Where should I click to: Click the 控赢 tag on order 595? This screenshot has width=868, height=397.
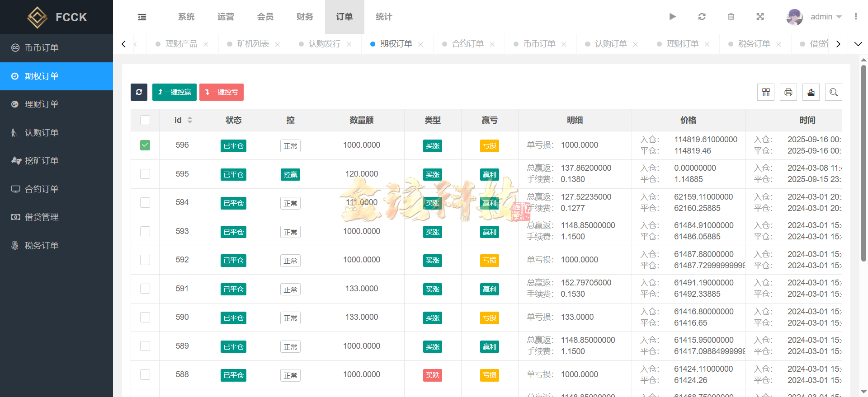tap(290, 175)
